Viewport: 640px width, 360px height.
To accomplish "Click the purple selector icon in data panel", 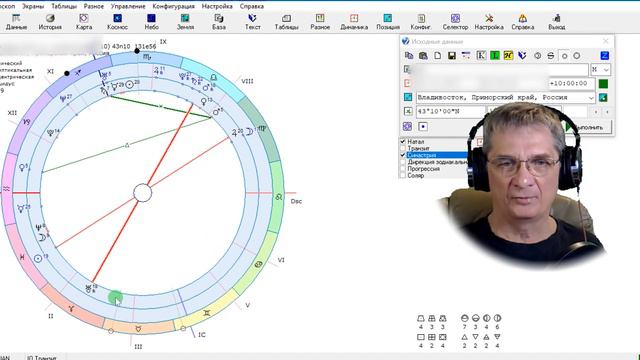I will [407, 127].
